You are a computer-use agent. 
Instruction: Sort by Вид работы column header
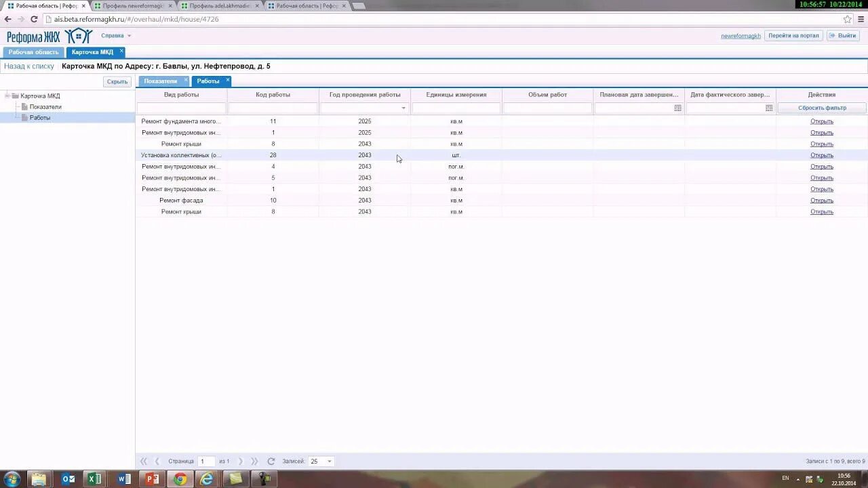click(x=181, y=95)
